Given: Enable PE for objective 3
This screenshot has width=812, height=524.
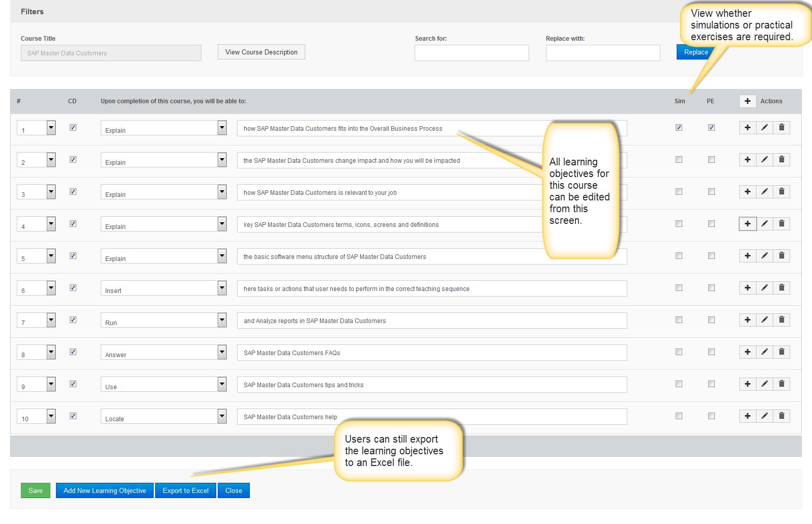Looking at the screenshot, I should (711, 192).
